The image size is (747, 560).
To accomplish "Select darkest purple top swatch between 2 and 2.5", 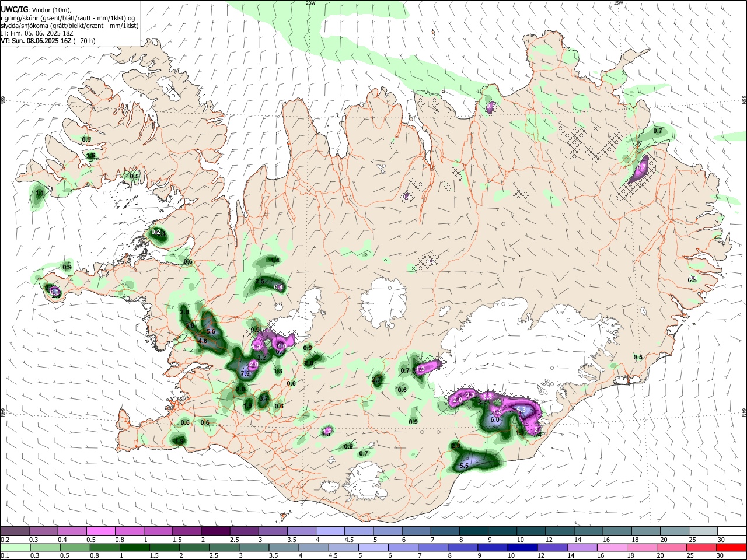I will tap(215, 531).
